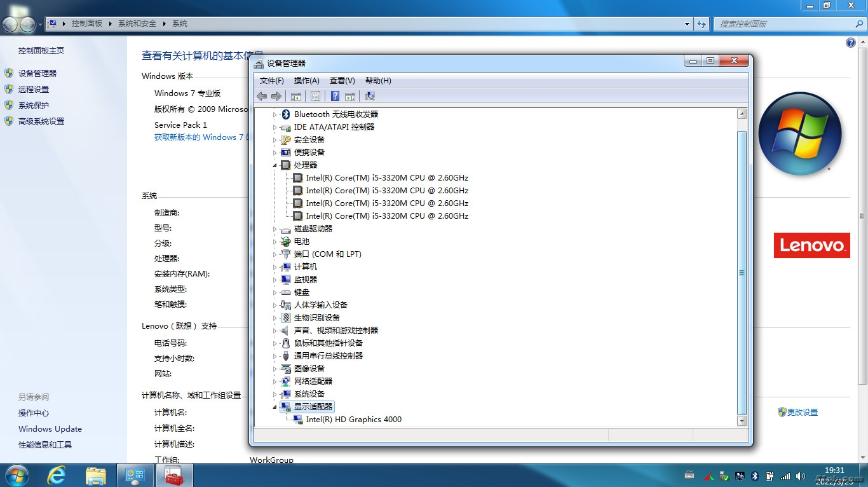Open the 查看(V) menu
868x487 pixels.
pyautogui.click(x=342, y=81)
